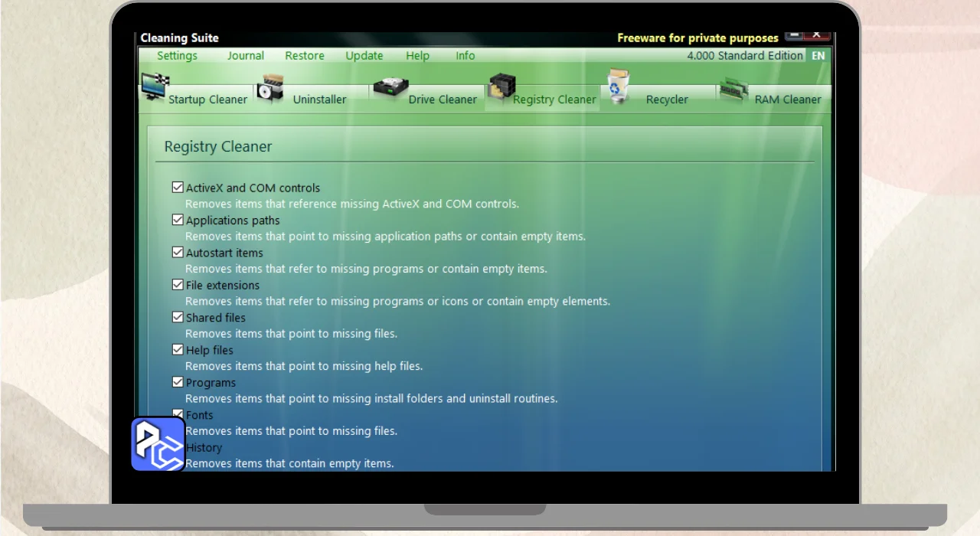Screen dimensions: 980x536
Task: Click the Uninstaller box and disc icon
Action: coord(271,88)
